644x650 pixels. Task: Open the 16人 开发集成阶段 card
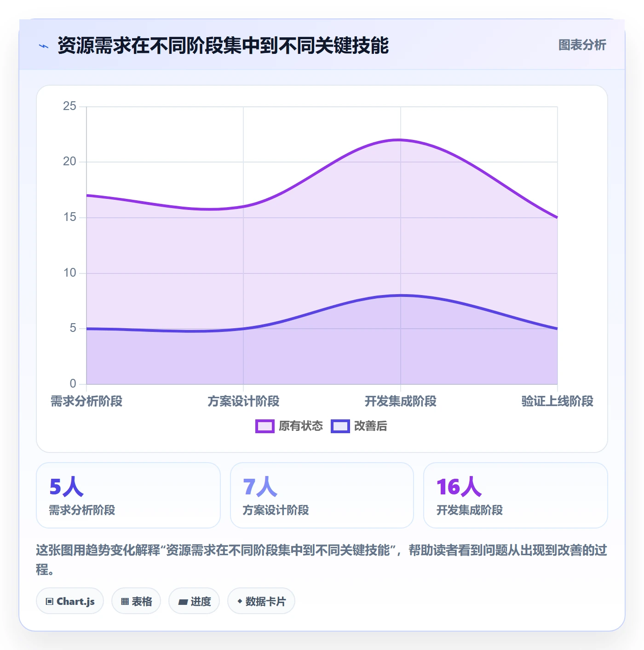(x=516, y=495)
